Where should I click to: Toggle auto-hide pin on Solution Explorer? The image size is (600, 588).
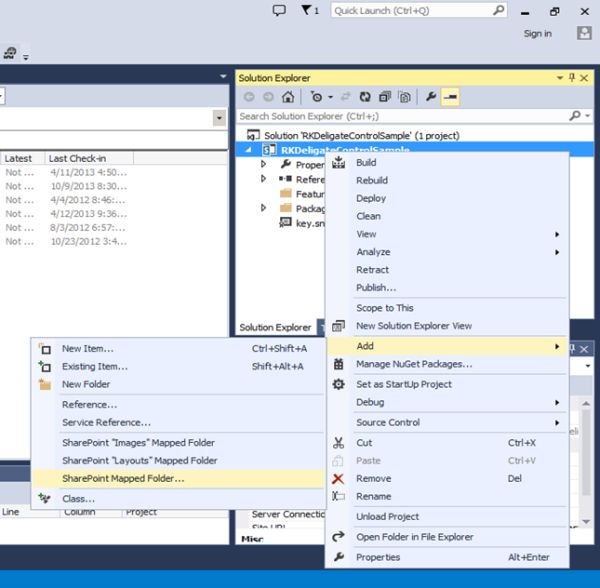[572, 78]
